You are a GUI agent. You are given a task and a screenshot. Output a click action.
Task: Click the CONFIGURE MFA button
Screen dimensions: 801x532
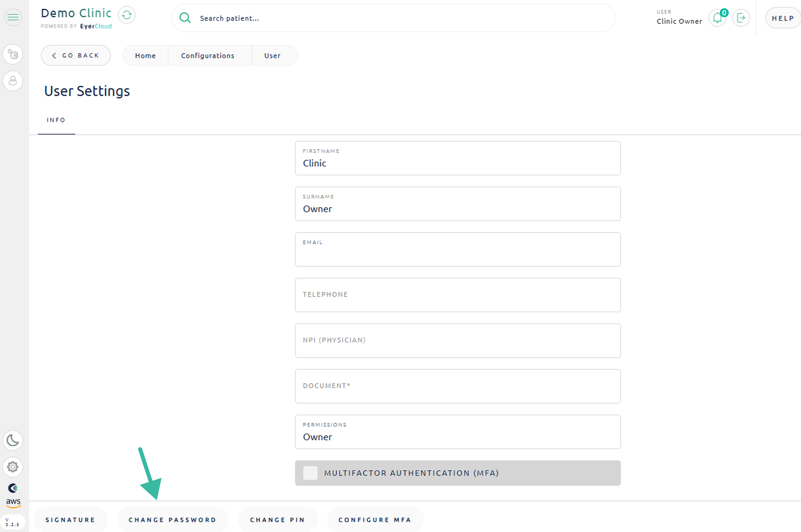(375, 520)
